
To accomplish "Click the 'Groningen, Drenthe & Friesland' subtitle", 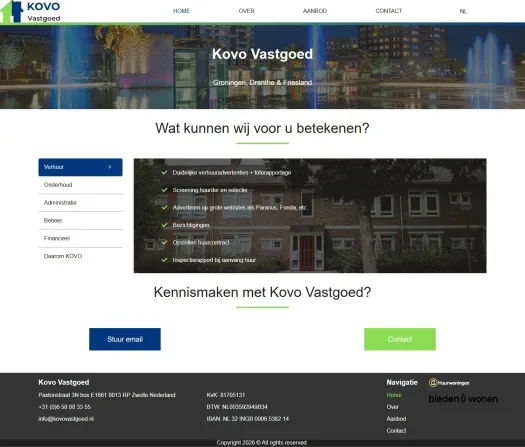I will [x=262, y=82].
